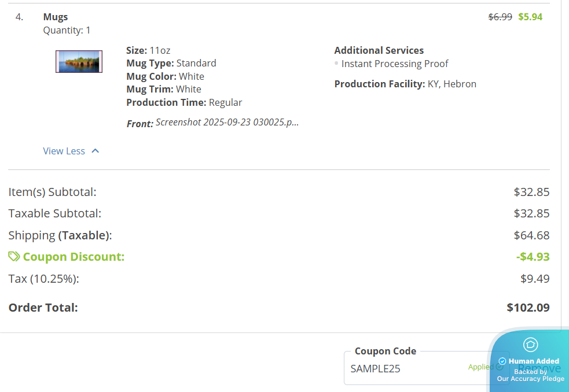569x392 pixels.
Task: Click the Mugs item title
Action: (56, 17)
